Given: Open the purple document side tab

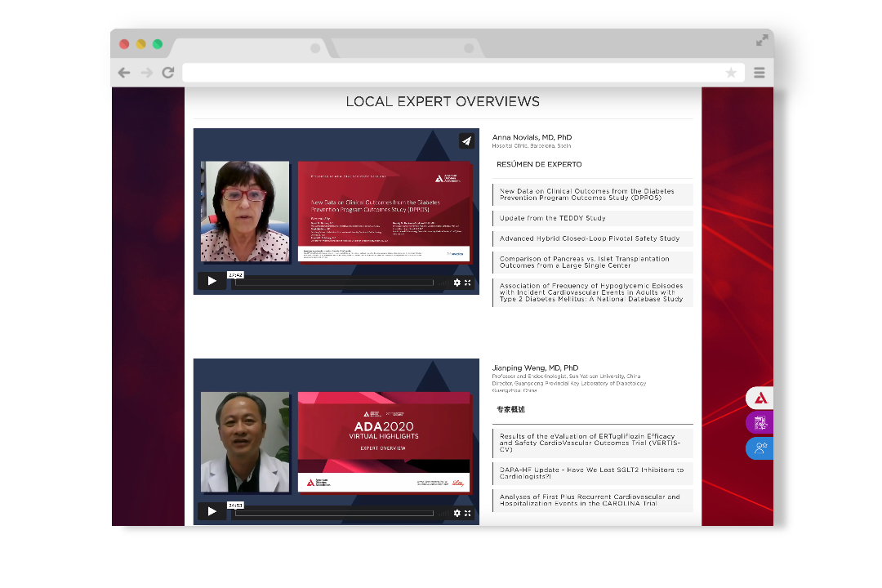Looking at the screenshot, I should click(x=760, y=423).
